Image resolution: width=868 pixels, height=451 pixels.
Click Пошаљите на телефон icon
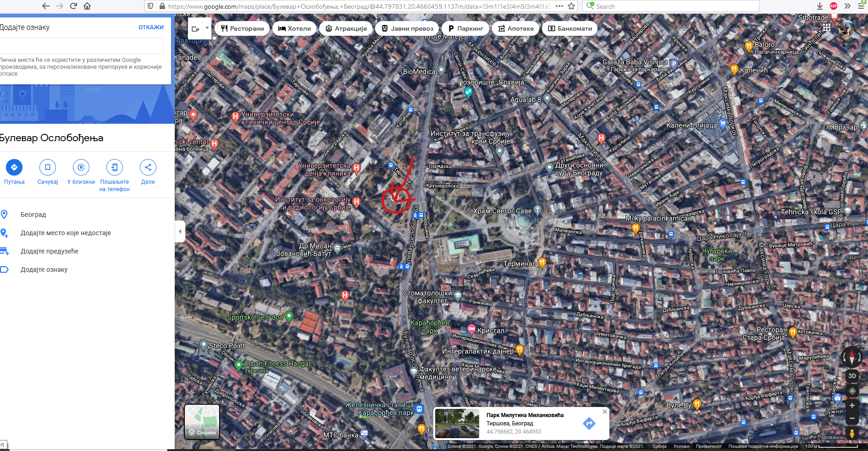(115, 167)
